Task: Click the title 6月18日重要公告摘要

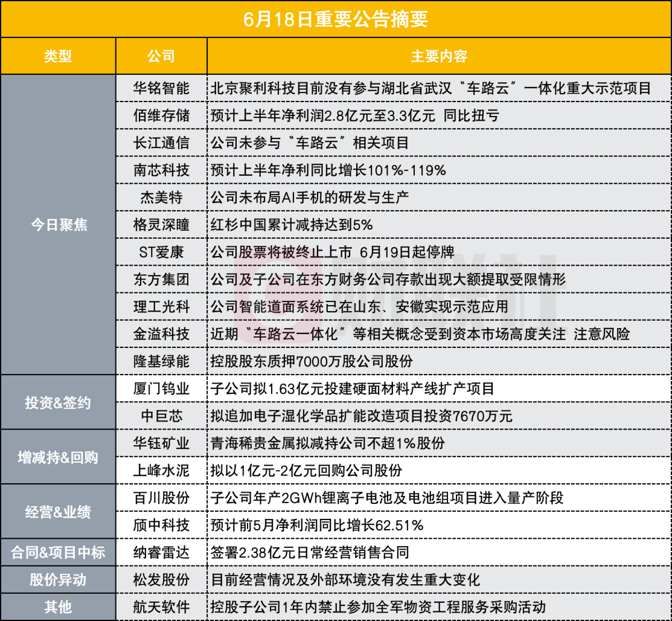Action: tap(336, 19)
